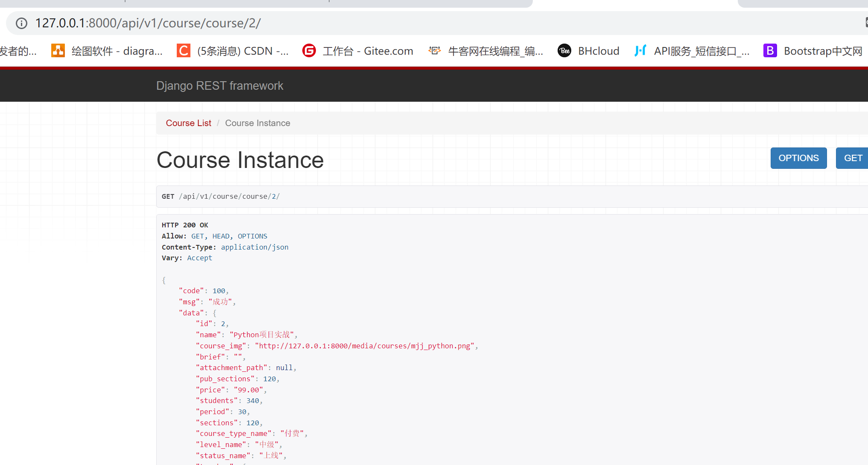
Task: Open the Bootstrap Chinese site bookmark icon
Action: point(770,50)
